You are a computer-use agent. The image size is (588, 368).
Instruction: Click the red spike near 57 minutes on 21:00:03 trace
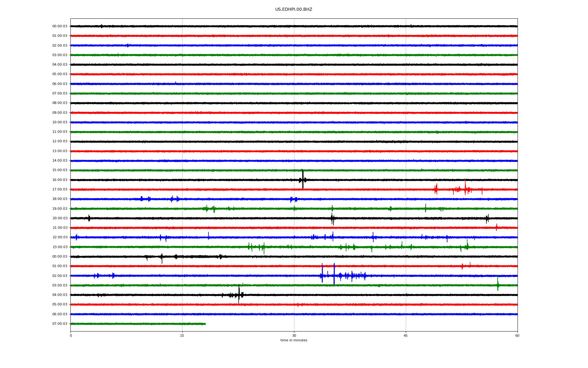496,227
